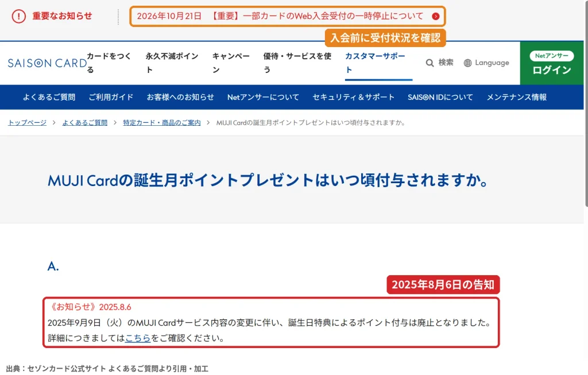Go to よくあるご質問 in the blue bar

tap(49, 97)
